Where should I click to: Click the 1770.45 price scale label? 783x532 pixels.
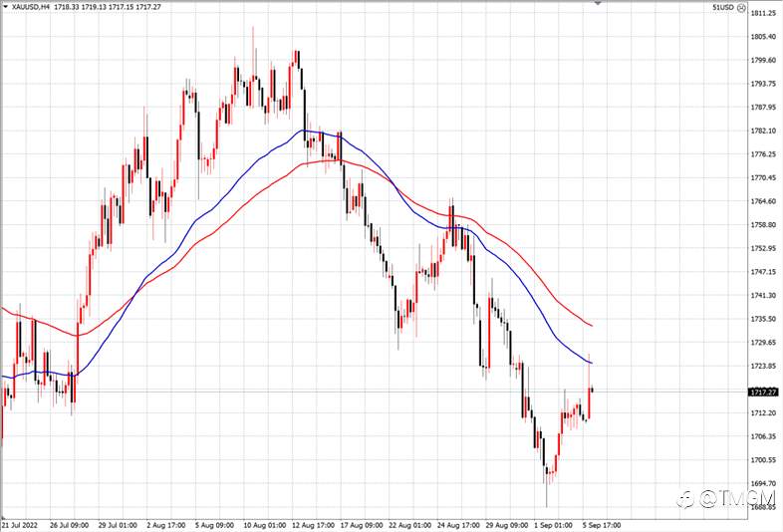click(x=763, y=177)
